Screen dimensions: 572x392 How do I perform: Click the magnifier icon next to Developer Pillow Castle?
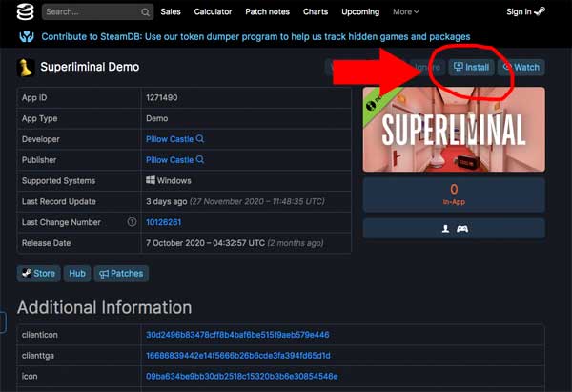[x=200, y=138]
